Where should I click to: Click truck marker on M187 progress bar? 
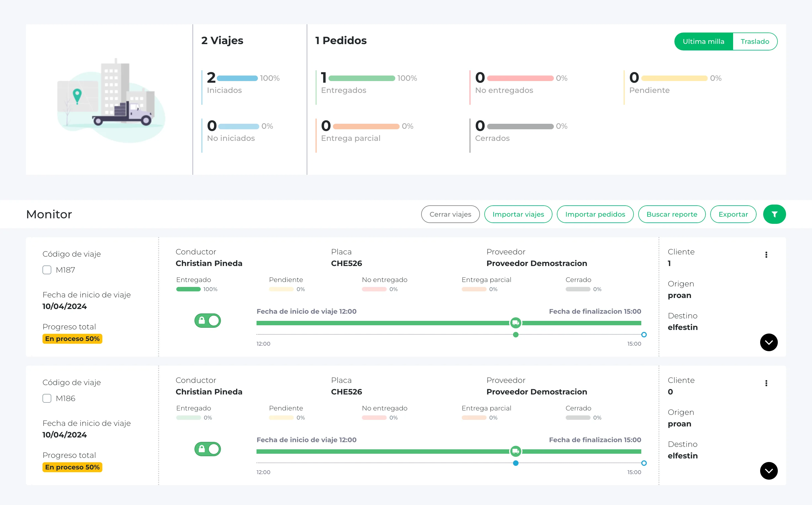click(515, 323)
